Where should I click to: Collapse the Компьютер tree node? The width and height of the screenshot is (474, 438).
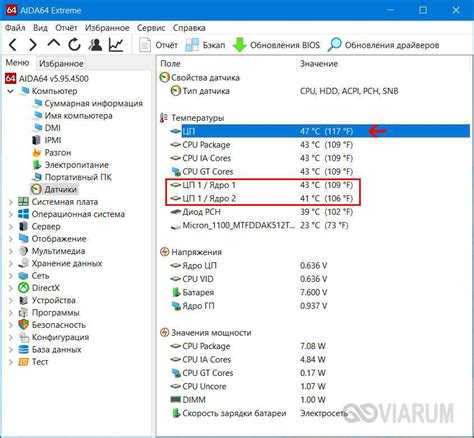pyautogui.click(x=11, y=91)
